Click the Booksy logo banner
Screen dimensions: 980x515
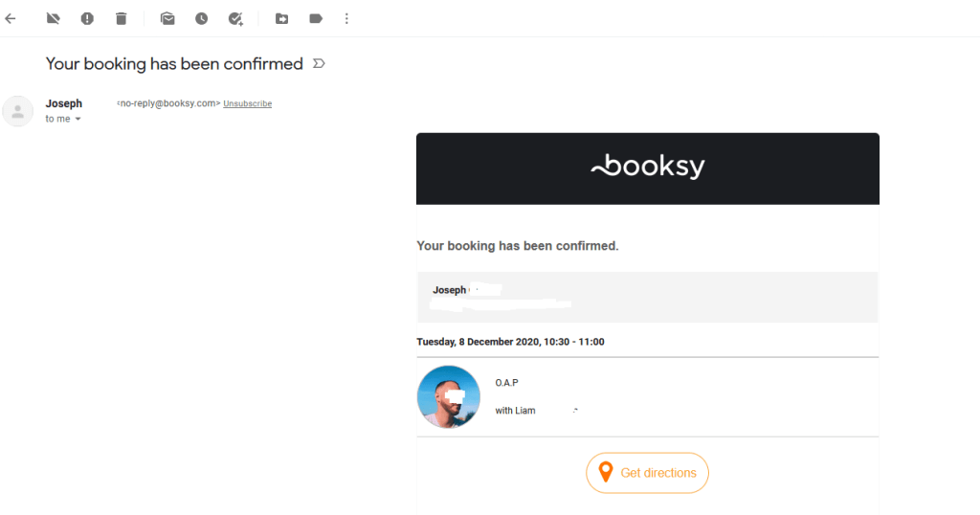(647, 168)
